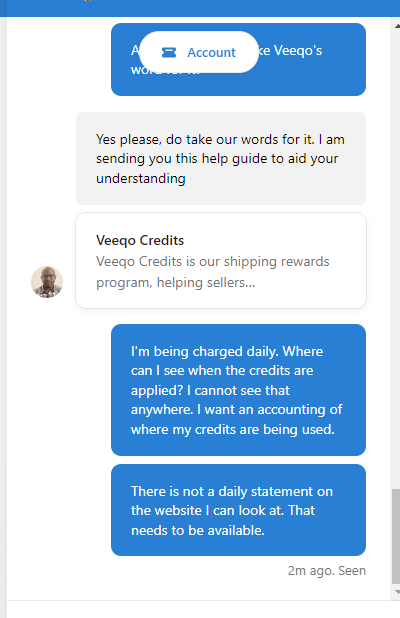Click the ticket icon inside the Account pill
Screen dimensions: 400x618
coord(169,52)
